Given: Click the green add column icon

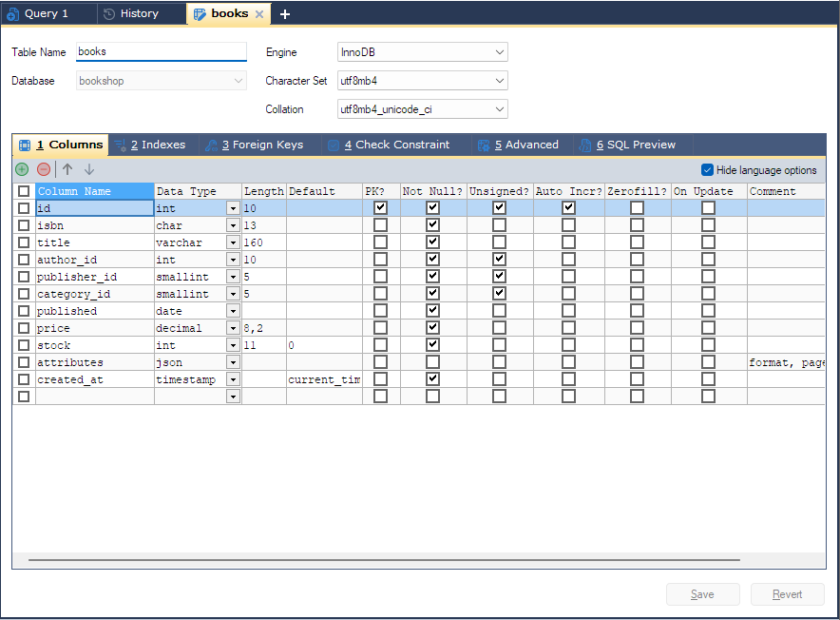Looking at the screenshot, I should pos(22,169).
